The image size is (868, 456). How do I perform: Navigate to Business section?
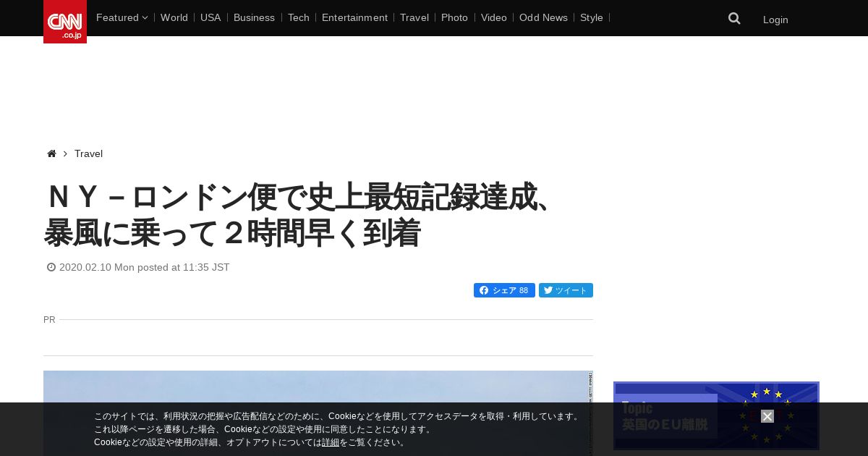pyautogui.click(x=254, y=17)
